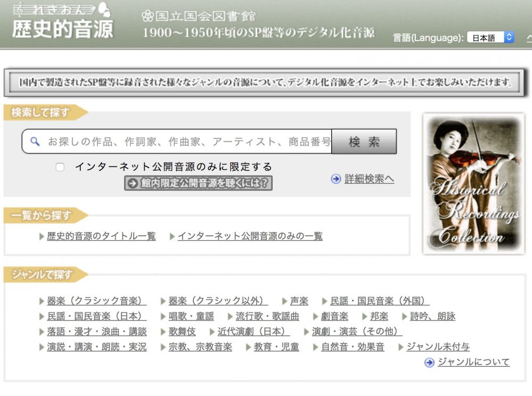Open インターネット公開音源のみの一覧 link
Image resolution: width=532 pixels, height=396 pixels.
(x=250, y=236)
